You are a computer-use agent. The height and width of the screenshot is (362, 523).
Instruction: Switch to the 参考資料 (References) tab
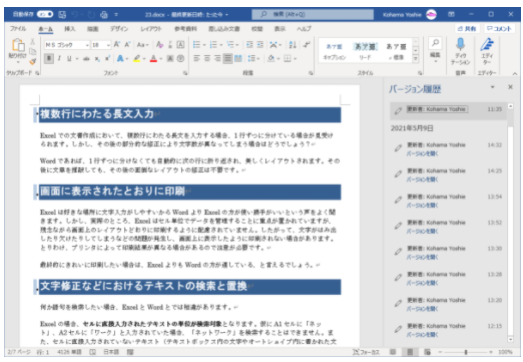pyautogui.click(x=185, y=29)
